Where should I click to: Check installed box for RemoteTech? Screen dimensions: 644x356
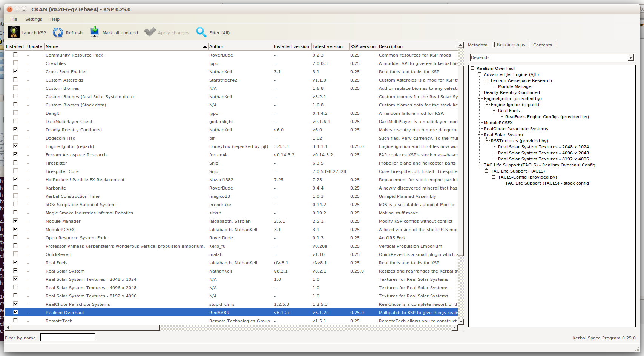[15, 320]
